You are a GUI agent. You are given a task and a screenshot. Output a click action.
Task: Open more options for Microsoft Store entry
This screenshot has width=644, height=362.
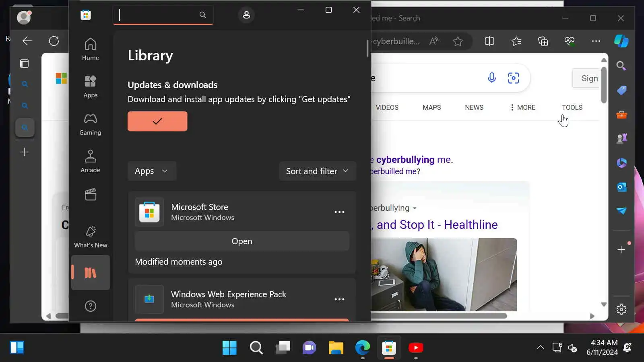339,212
